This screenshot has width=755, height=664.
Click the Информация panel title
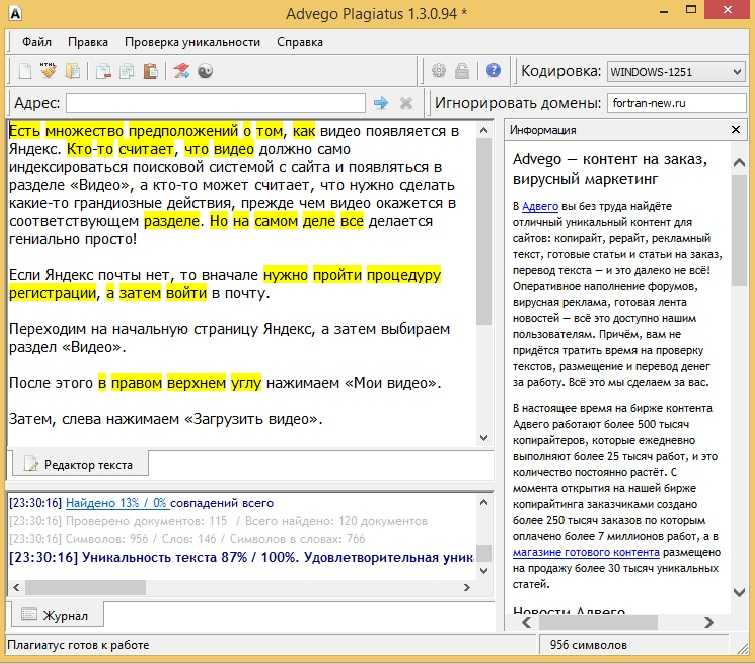543,130
